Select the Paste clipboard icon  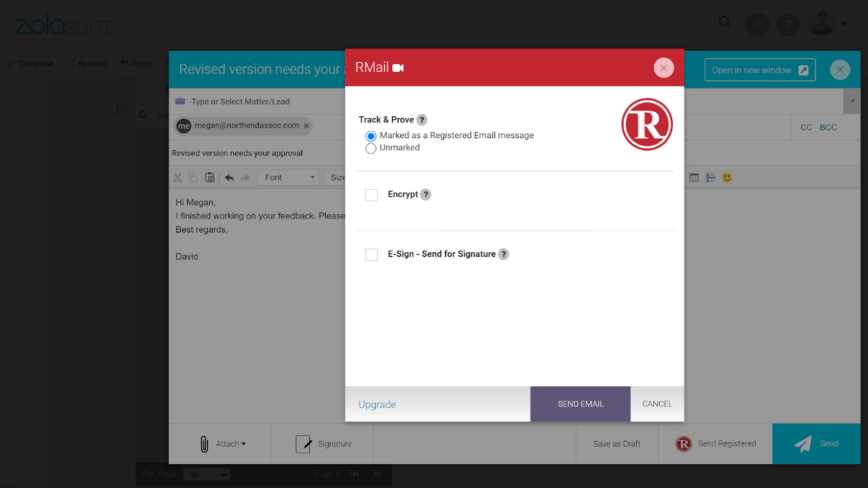coord(210,177)
